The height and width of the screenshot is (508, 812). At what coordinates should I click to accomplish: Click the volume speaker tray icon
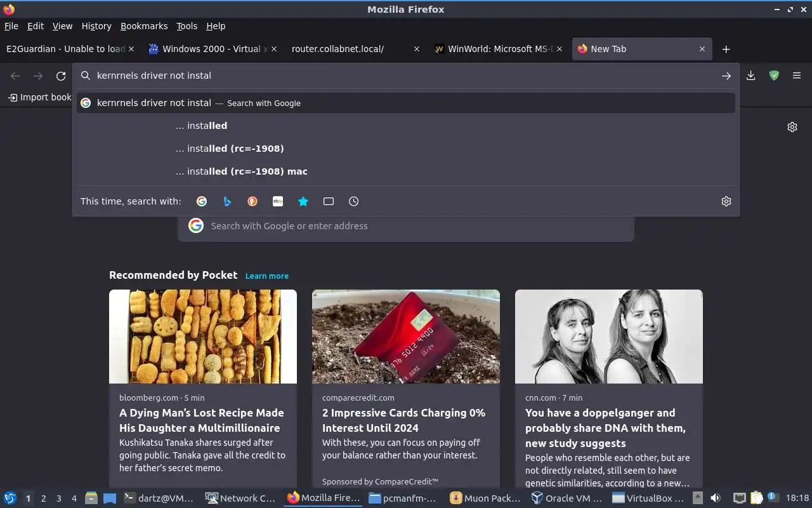[x=716, y=498]
